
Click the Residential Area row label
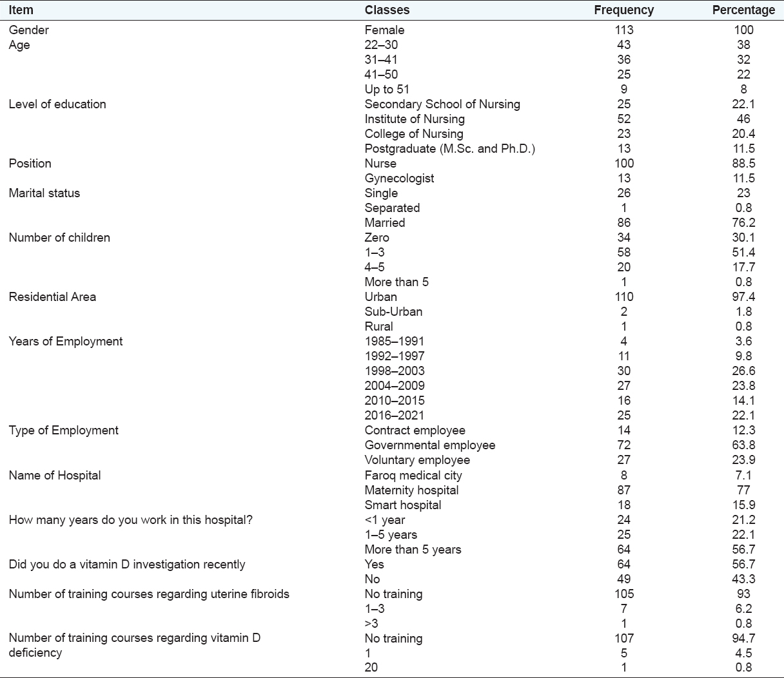(x=52, y=297)
